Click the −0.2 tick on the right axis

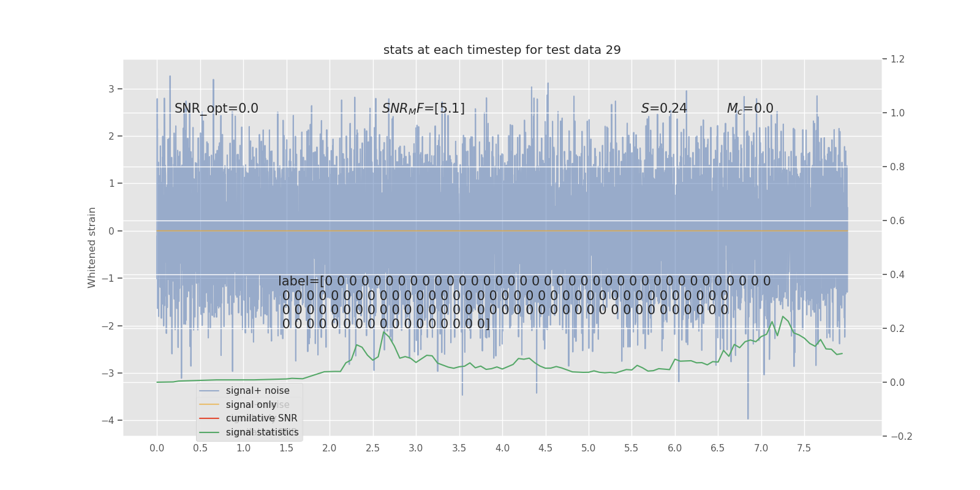click(x=900, y=437)
